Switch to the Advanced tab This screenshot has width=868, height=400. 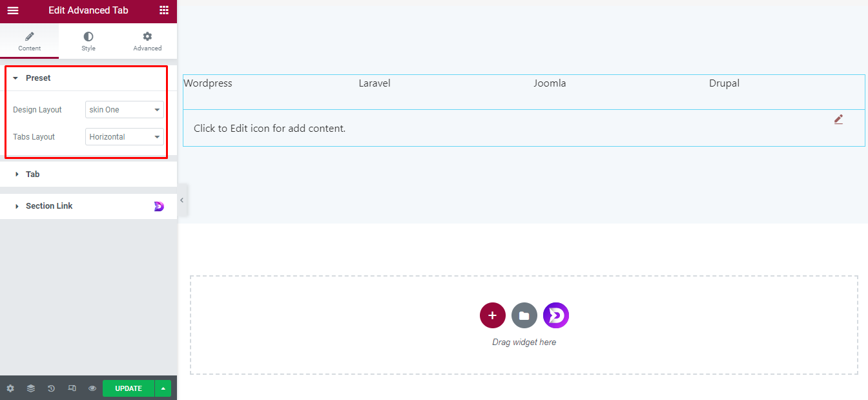click(x=147, y=41)
